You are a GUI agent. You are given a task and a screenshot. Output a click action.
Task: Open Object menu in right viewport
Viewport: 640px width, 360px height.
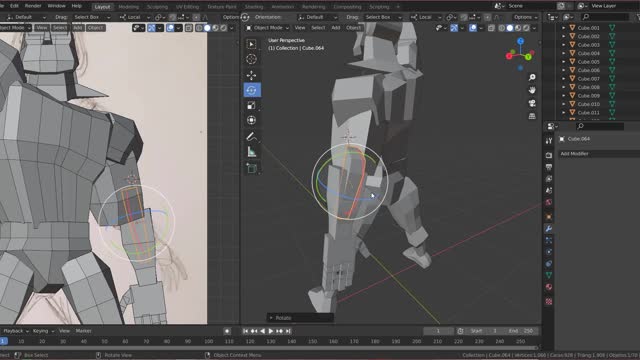click(353, 28)
